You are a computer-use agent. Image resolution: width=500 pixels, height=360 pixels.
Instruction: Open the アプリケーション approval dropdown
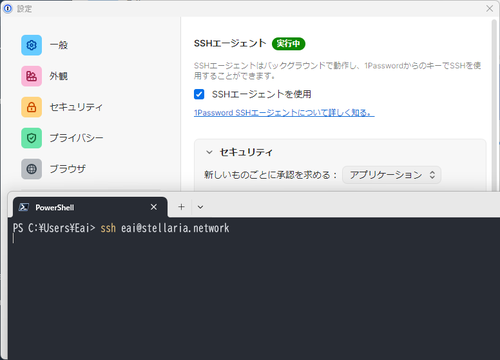(392, 175)
